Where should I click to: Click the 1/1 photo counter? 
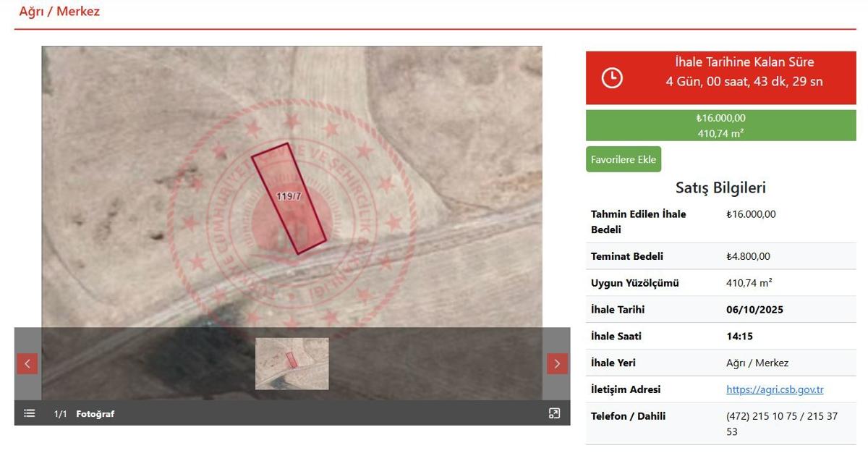(61, 414)
